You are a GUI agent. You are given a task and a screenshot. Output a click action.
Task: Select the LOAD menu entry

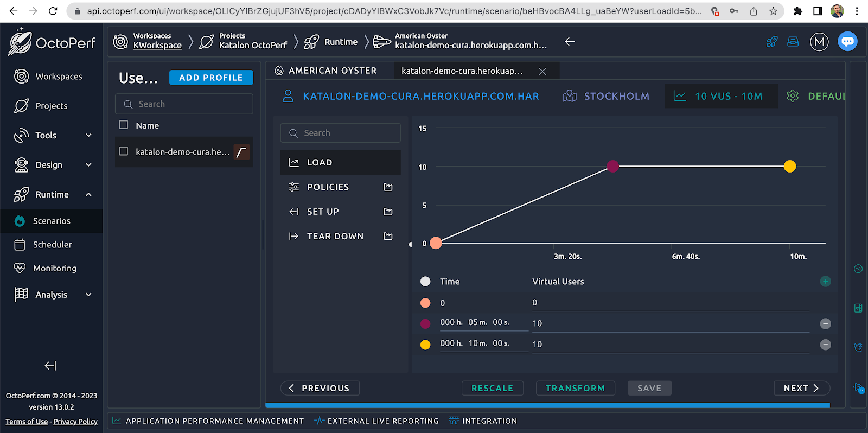click(x=340, y=162)
